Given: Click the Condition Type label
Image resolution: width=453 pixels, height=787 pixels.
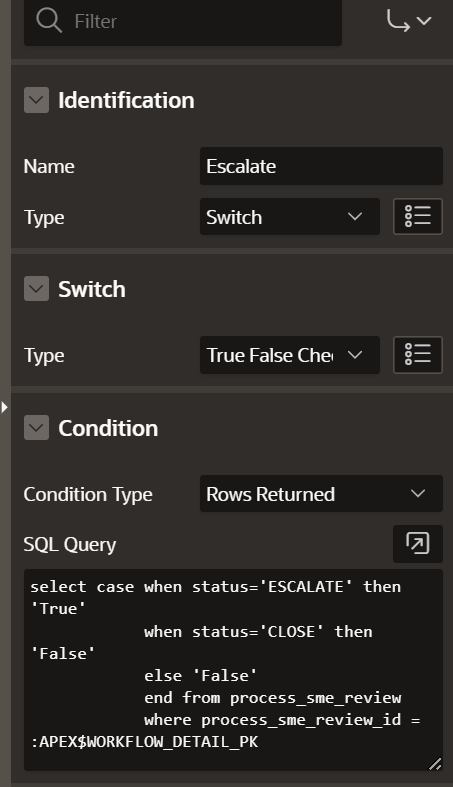Looking at the screenshot, I should [88, 494].
